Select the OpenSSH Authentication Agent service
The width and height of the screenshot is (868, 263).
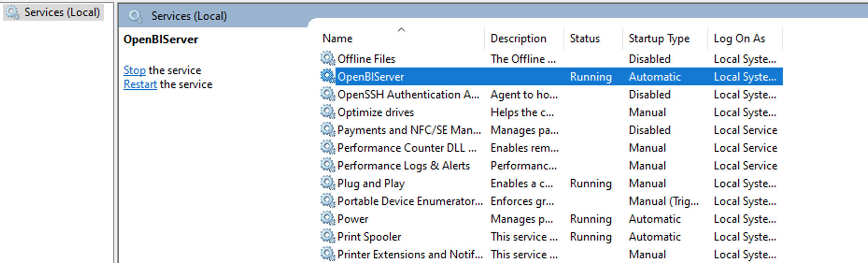tap(551, 95)
